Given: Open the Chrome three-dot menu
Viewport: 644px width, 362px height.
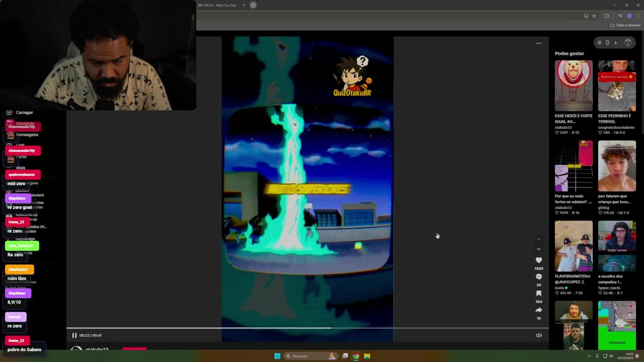Looking at the screenshot, I should click(x=638, y=16).
